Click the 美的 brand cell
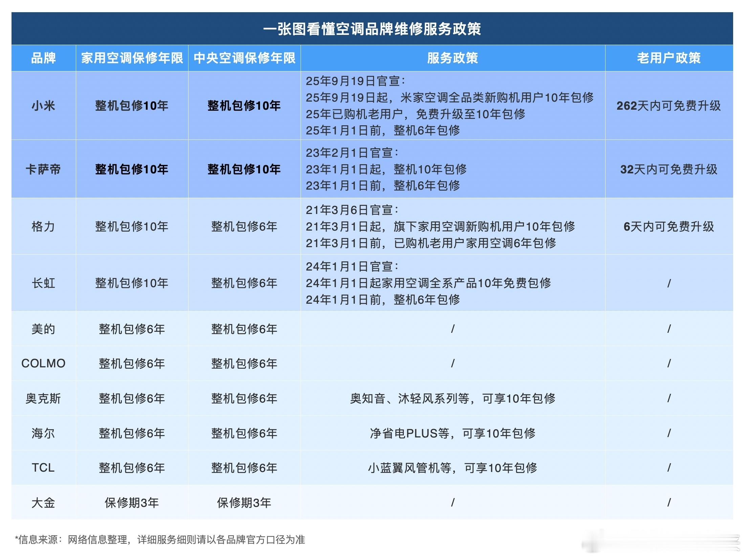 click(43, 329)
